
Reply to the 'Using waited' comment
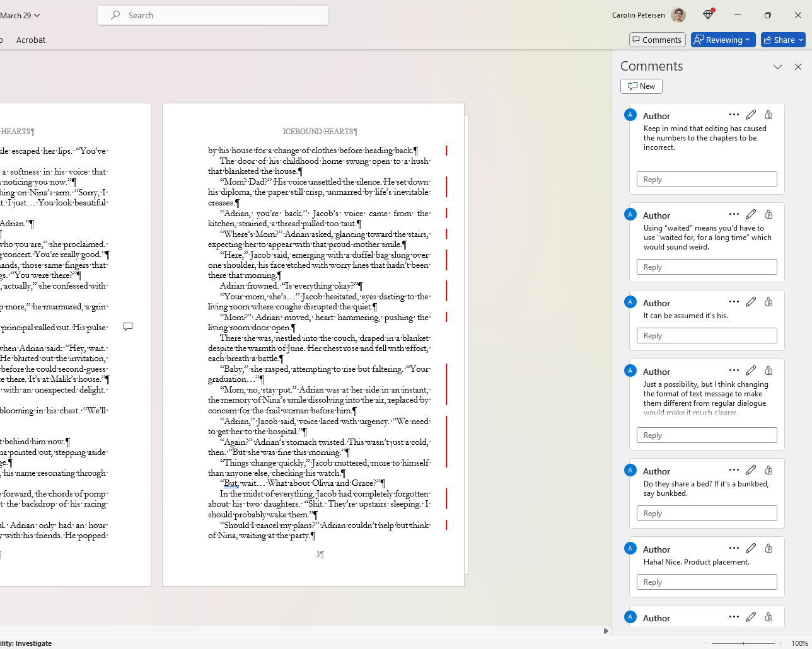[707, 267]
